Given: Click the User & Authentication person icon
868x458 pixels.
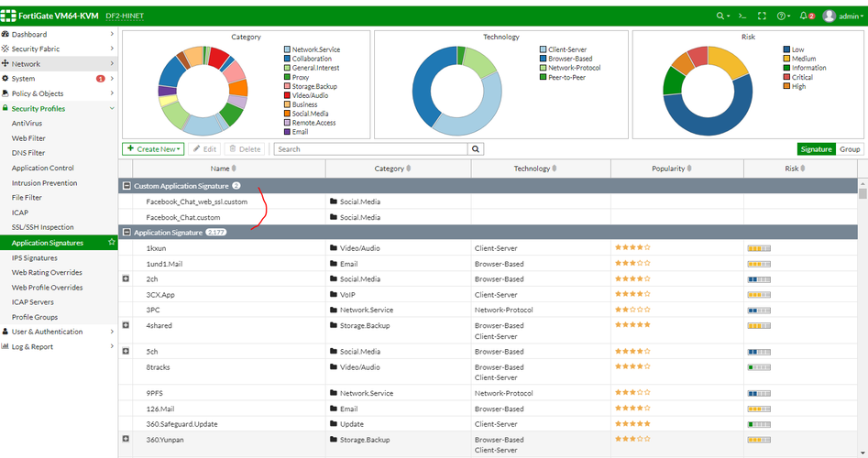Looking at the screenshot, I should (x=5, y=332).
